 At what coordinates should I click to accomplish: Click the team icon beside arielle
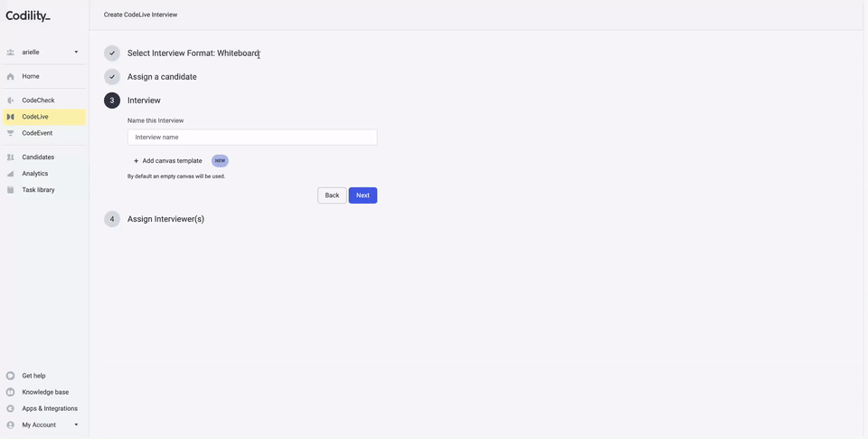[11, 52]
